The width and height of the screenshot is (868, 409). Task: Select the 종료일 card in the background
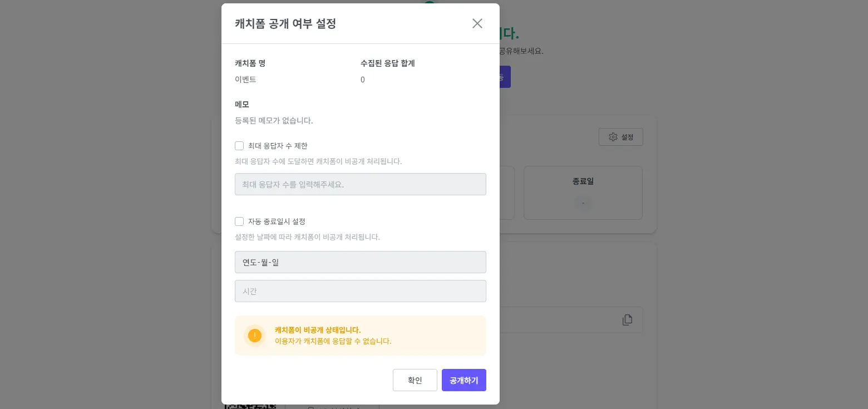(583, 193)
